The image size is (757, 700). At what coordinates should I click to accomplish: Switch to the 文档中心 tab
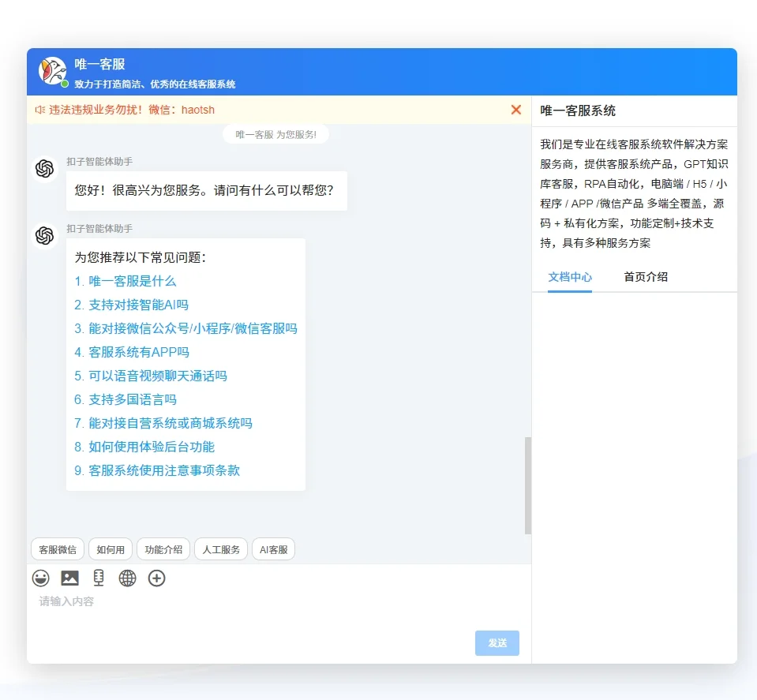pyautogui.click(x=570, y=278)
